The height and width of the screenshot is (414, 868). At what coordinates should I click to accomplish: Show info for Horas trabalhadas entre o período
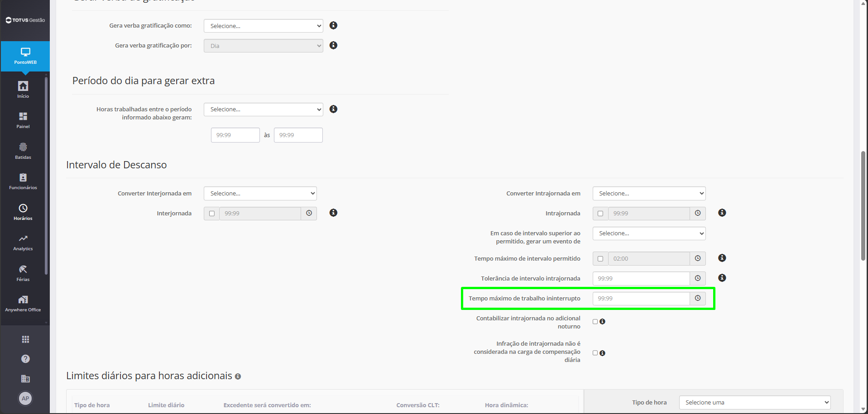[333, 109]
